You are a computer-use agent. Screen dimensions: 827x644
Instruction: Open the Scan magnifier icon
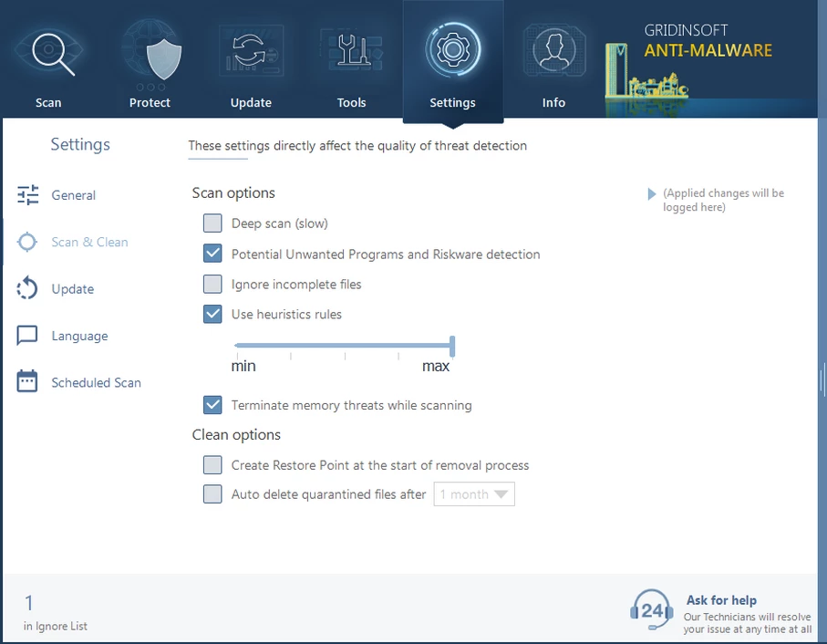point(49,54)
